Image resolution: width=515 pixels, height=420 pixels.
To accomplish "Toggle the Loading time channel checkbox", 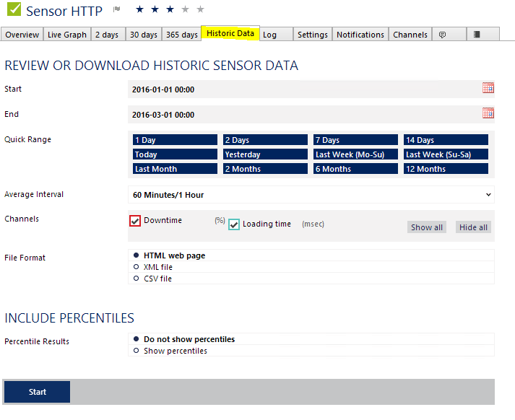I will (x=234, y=224).
